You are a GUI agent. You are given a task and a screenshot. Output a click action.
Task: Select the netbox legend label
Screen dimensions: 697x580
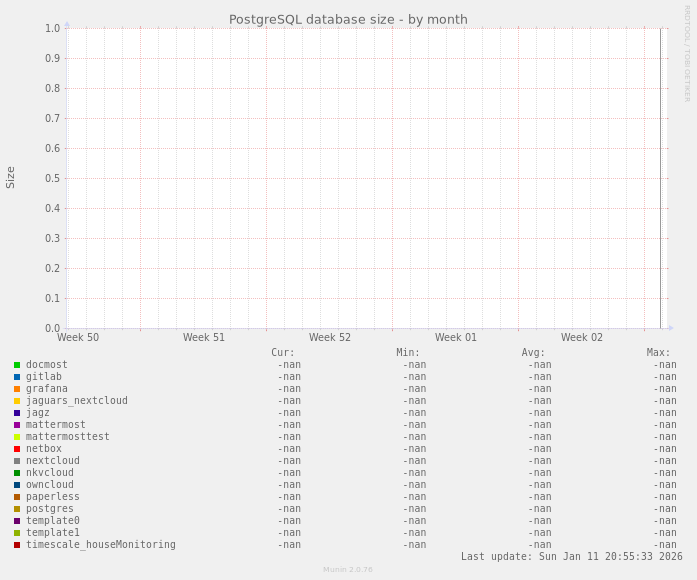(44, 448)
